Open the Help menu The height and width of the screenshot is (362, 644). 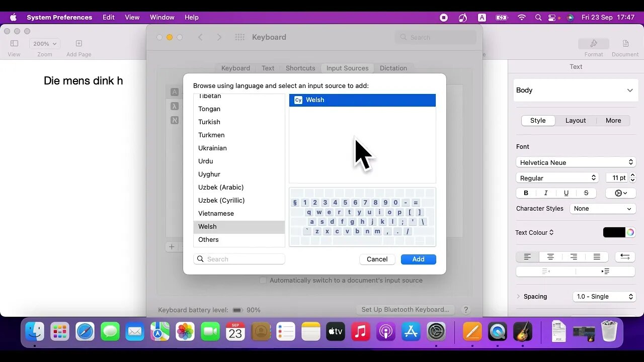pyautogui.click(x=192, y=17)
